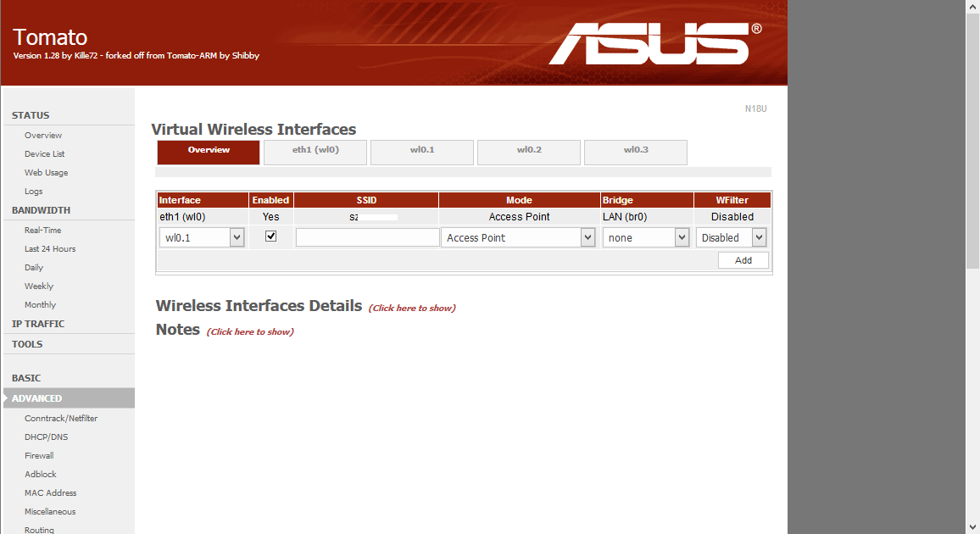Click the Interface column header
980x534 pixels.
(203, 200)
